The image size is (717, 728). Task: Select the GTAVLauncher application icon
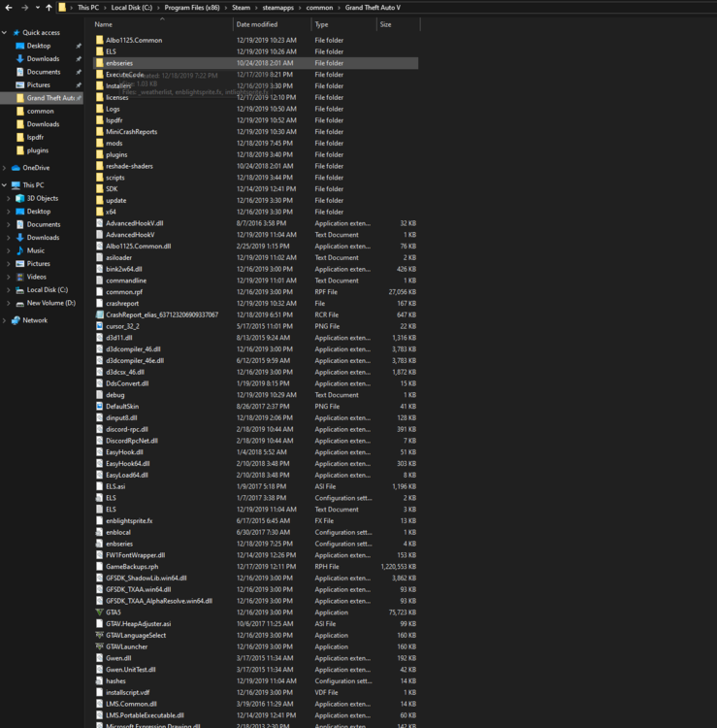pyautogui.click(x=99, y=646)
